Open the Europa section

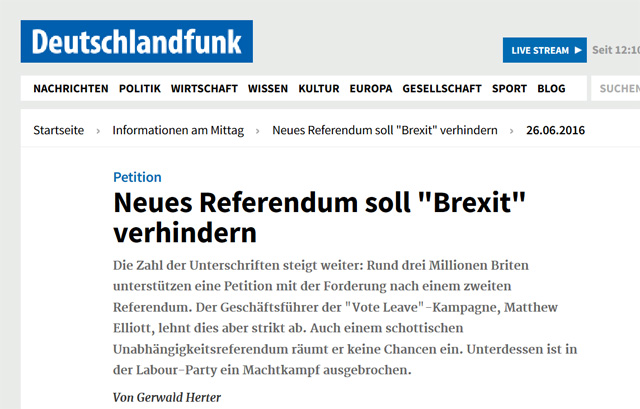coord(370,89)
